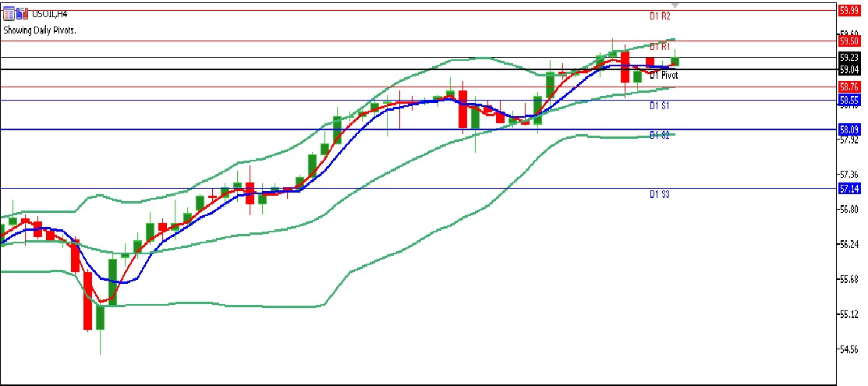Screen dimensions: 868x386
Task: Click the table-style trading panel icon
Action: click(x=8, y=15)
